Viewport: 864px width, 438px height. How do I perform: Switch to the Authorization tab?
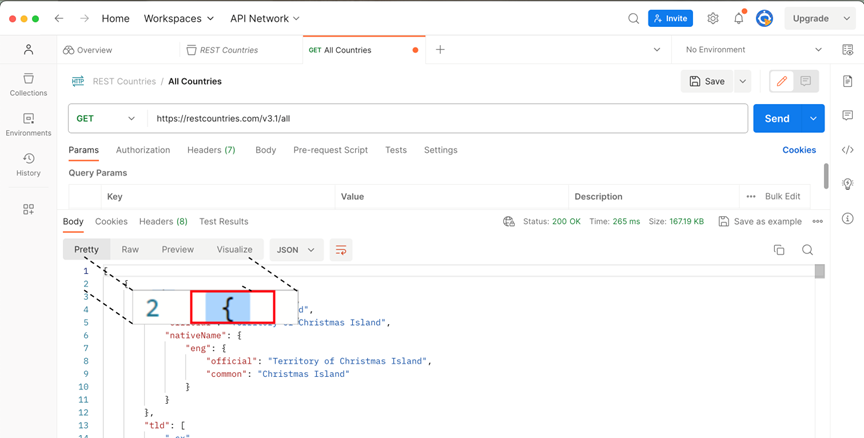click(x=143, y=150)
